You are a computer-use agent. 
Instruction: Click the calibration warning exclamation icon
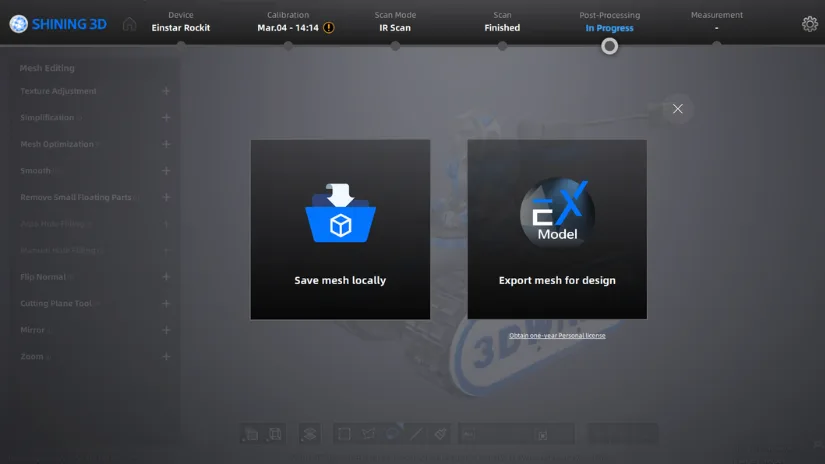click(329, 28)
